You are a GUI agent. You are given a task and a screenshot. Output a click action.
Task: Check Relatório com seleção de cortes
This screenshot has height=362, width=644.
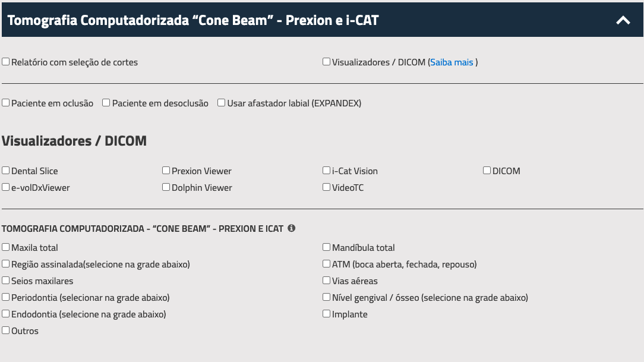coord(6,62)
